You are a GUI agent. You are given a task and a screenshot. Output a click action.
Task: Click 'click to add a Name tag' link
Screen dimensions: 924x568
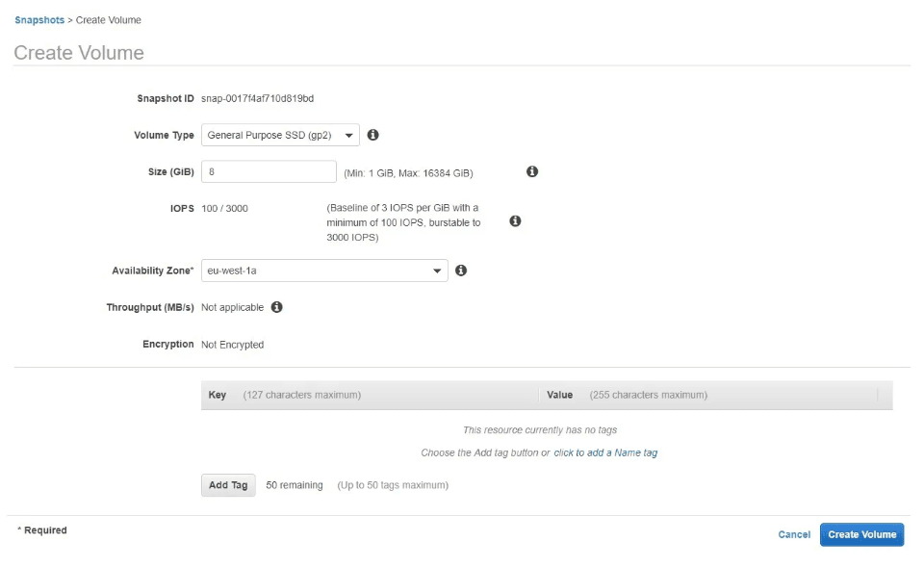pos(605,452)
